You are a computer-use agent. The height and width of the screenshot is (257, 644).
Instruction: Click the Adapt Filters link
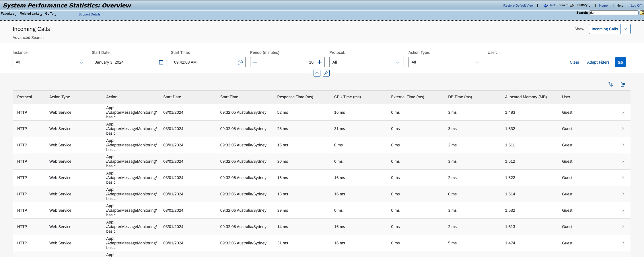point(598,62)
